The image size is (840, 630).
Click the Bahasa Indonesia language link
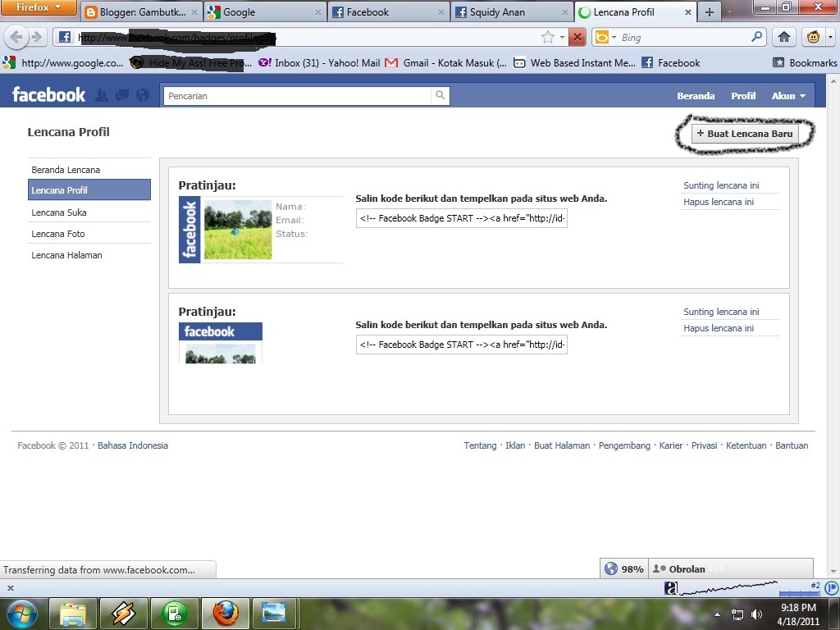pos(132,445)
